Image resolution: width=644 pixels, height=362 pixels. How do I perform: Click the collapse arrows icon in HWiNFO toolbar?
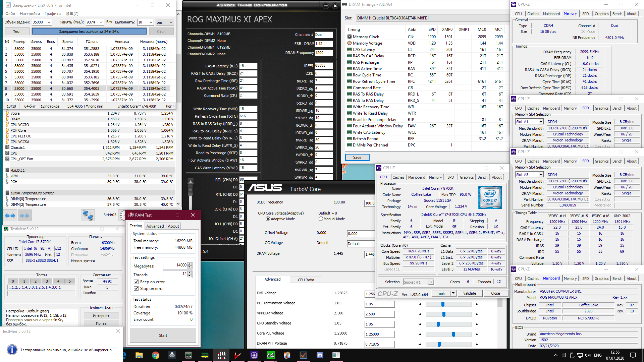click(x=24, y=216)
